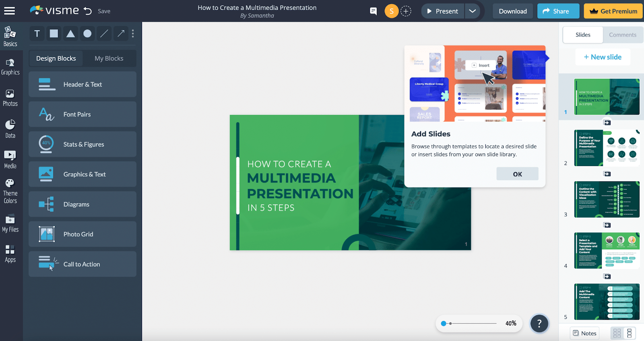The image size is (644, 341).
Task: Open the comments speech bubble icon
Action: [x=373, y=11]
